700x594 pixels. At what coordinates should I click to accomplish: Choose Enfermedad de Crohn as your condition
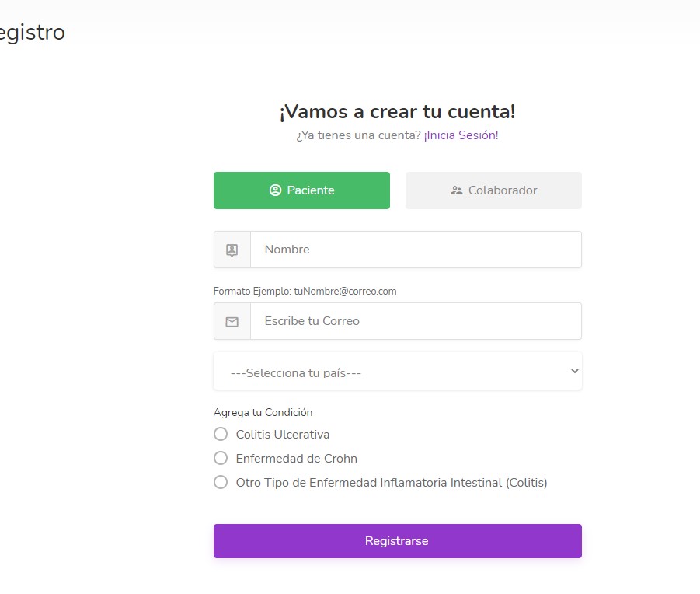(221, 458)
